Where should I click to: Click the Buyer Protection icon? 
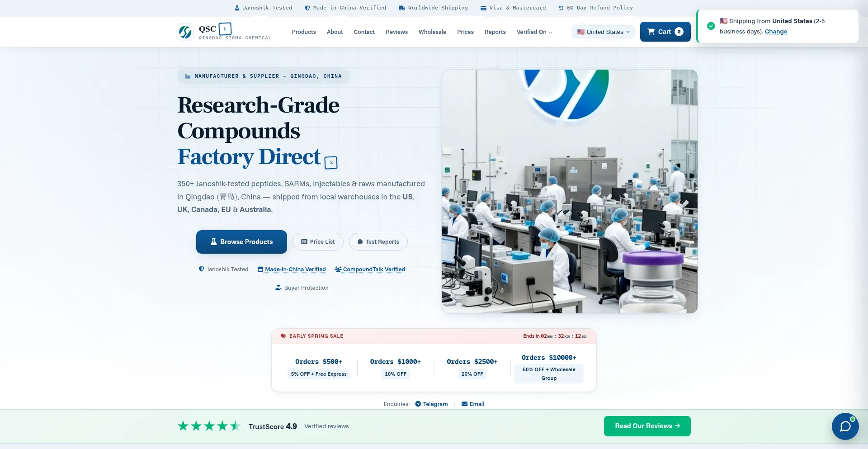point(278,288)
